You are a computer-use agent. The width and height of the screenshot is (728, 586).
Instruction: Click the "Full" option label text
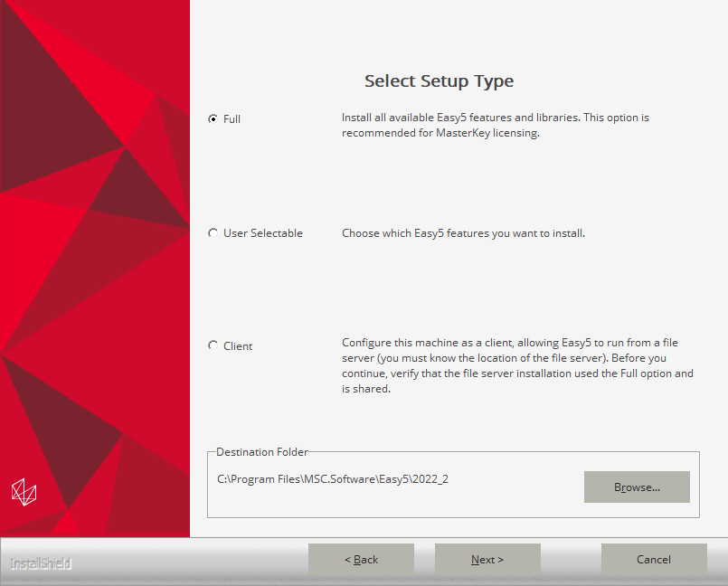pos(232,119)
